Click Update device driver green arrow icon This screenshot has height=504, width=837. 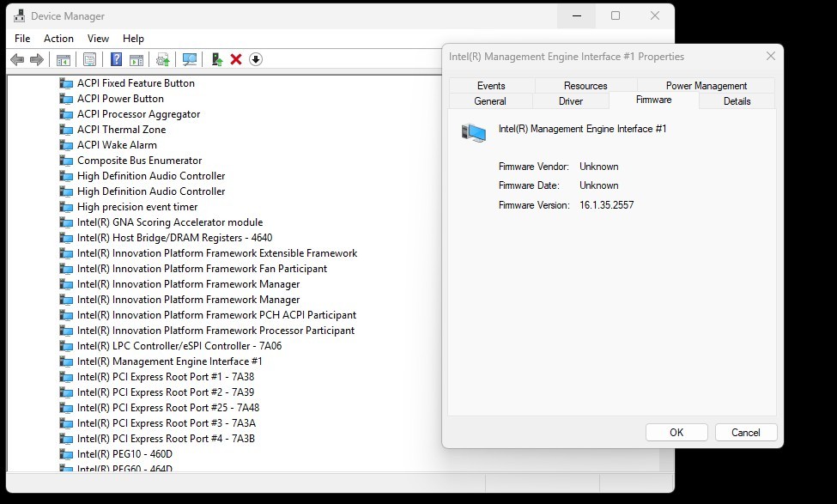[x=216, y=59]
